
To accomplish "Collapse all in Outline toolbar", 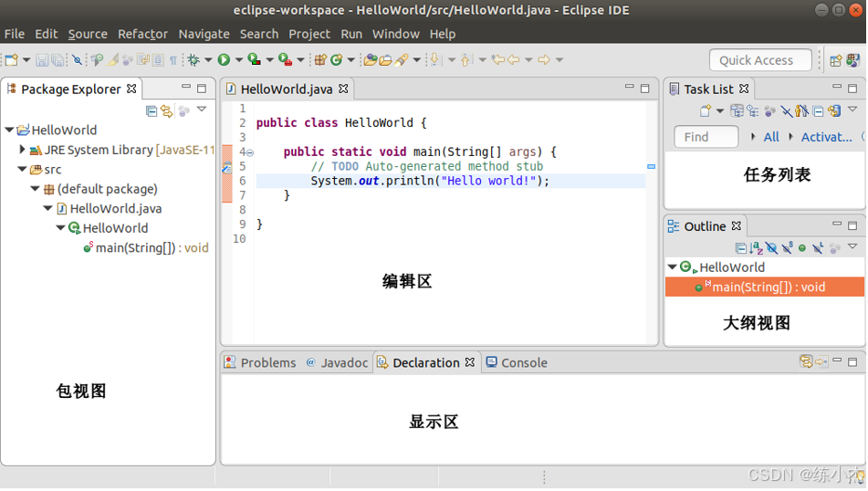I will coord(741,248).
